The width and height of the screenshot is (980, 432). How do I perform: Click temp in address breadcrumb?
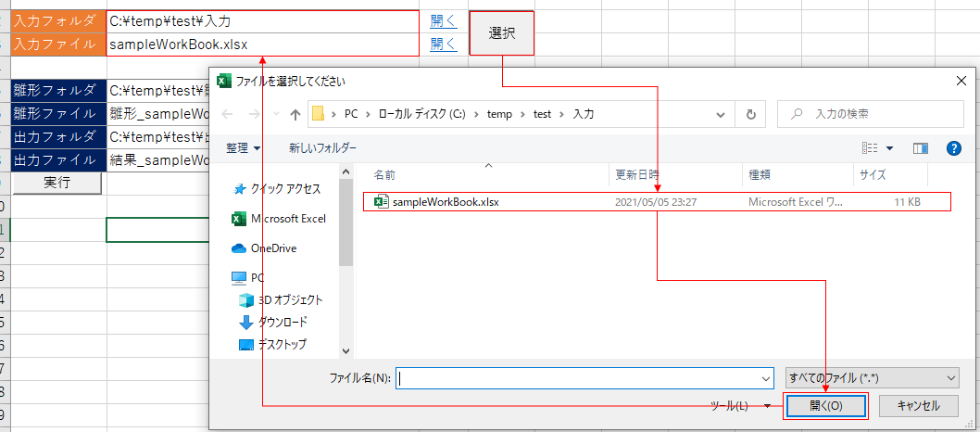point(499,115)
